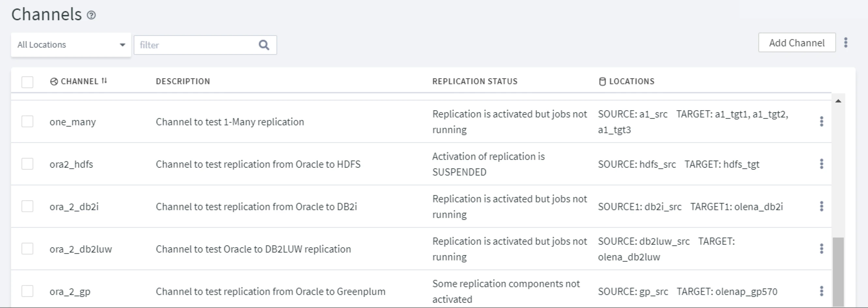This screenshot has width=868, height=308.
Task: Toggle sort order on Channel column
Action: (x=104, y=81)
